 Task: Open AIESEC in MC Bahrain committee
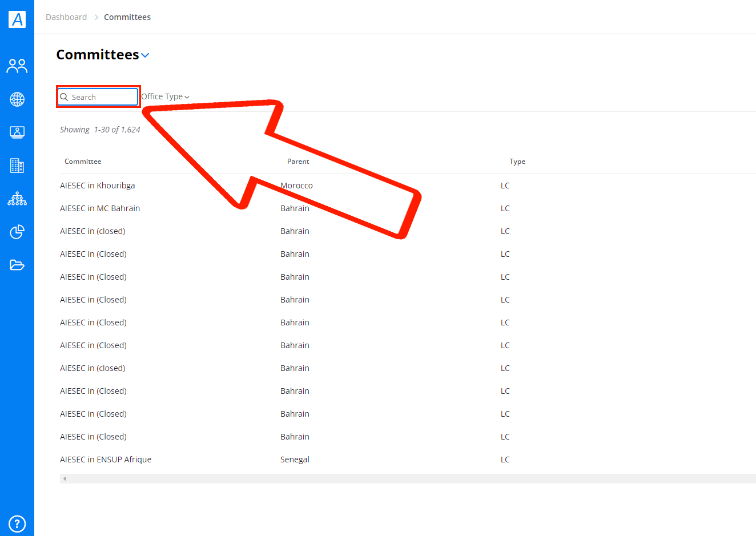(100, 208)
